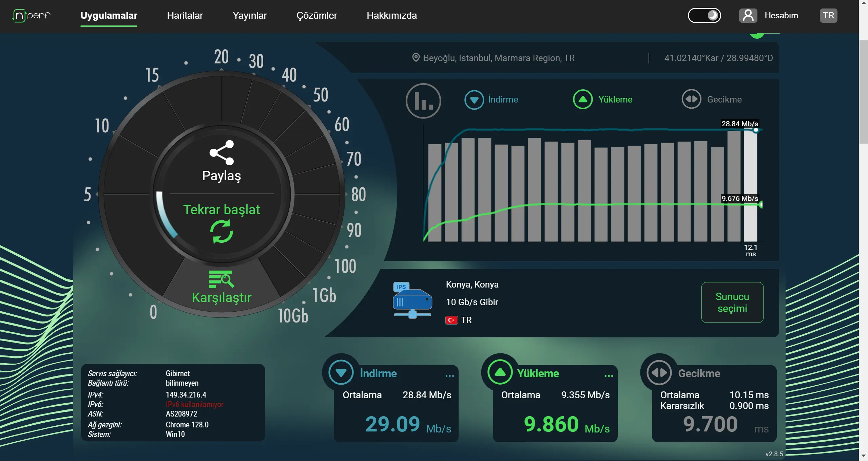Image resolution: width=868 pixels, height=461 pixels.
Task: Click the Karārsızlık 0.900 ms value
Action: pyautogui.click(x=749, y=406)
